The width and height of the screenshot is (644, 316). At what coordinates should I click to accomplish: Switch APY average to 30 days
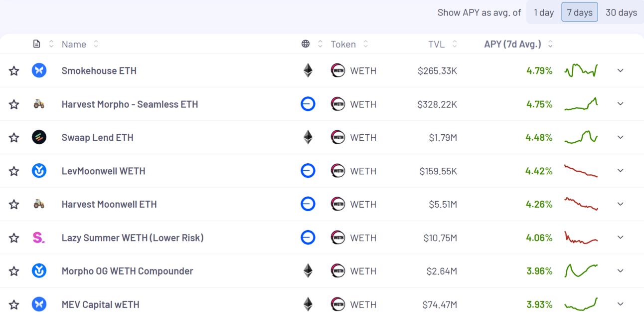coord(621,12)
